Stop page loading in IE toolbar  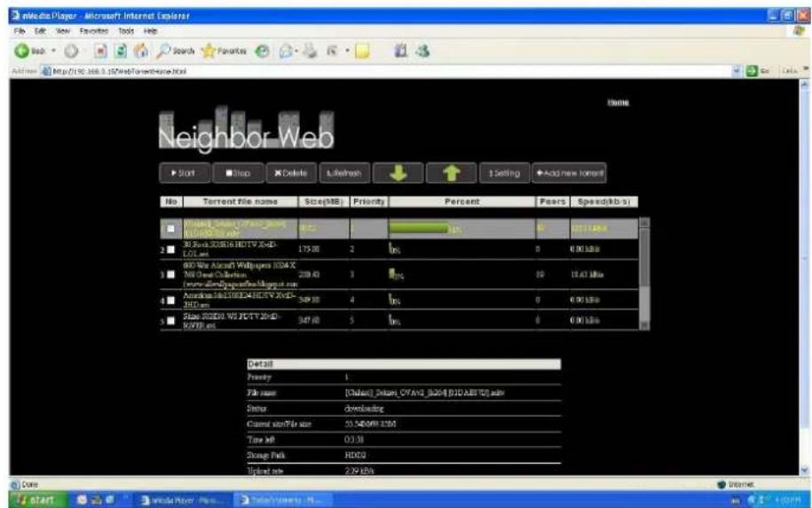click(100, 51)
